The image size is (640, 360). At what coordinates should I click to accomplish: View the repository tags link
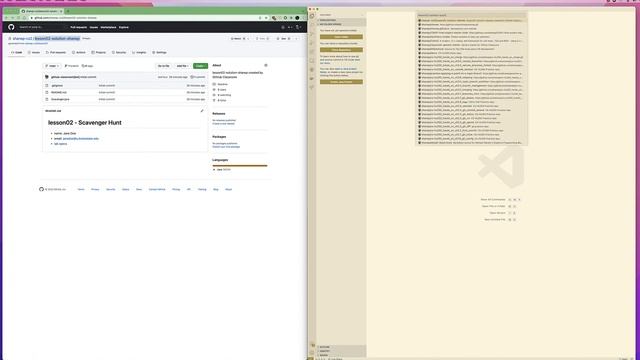[87, 66]
